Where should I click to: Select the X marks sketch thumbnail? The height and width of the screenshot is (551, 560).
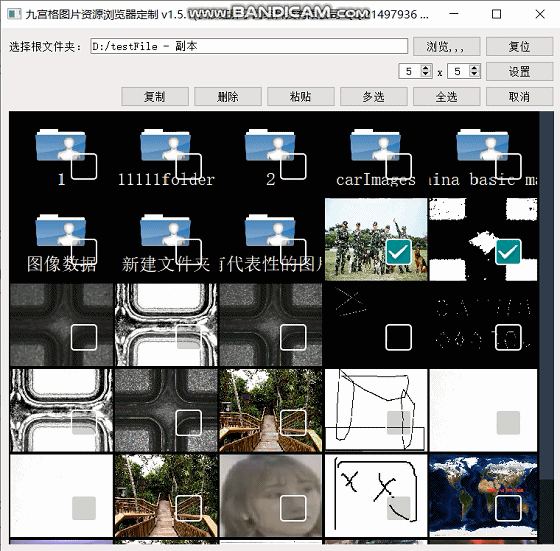(376, 495)
